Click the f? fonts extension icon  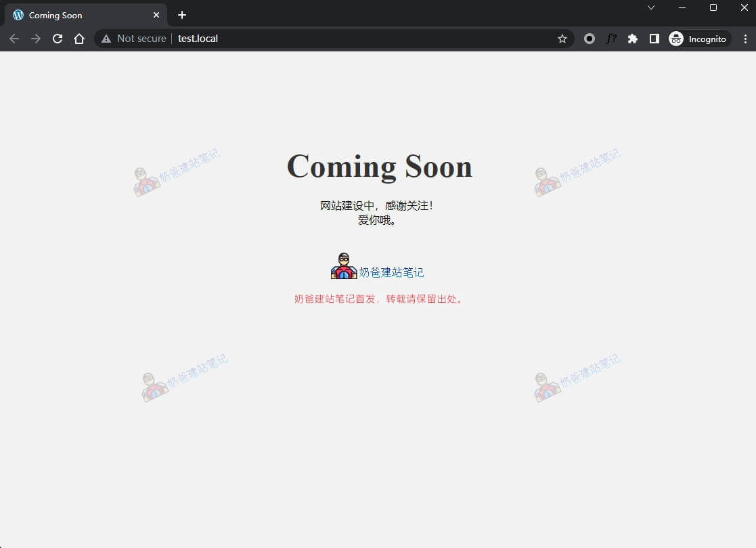pos(610,39)
